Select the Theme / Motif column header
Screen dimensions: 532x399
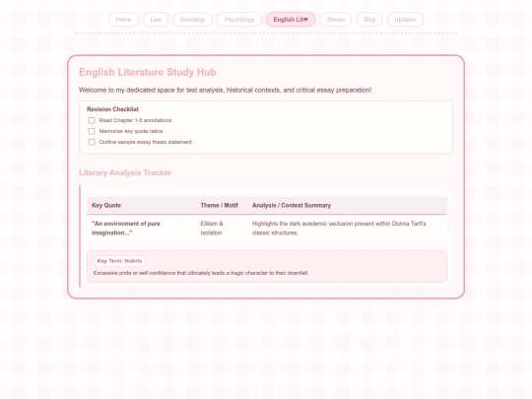point(219,205)
